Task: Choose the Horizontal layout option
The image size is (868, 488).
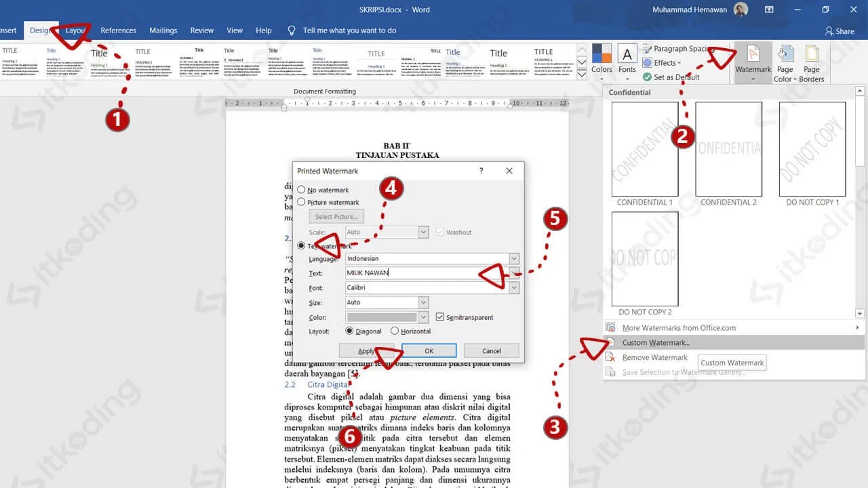Action: point(395,331)
